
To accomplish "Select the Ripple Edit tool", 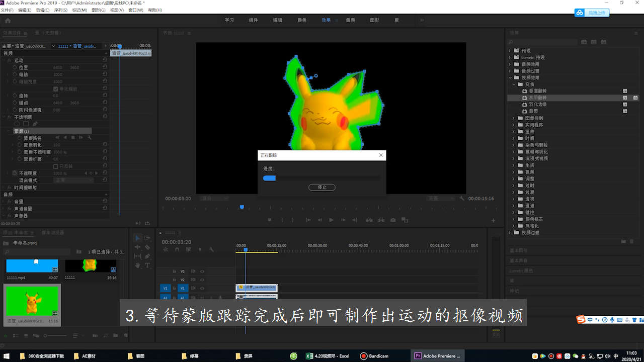I will [x=138, y=247].
